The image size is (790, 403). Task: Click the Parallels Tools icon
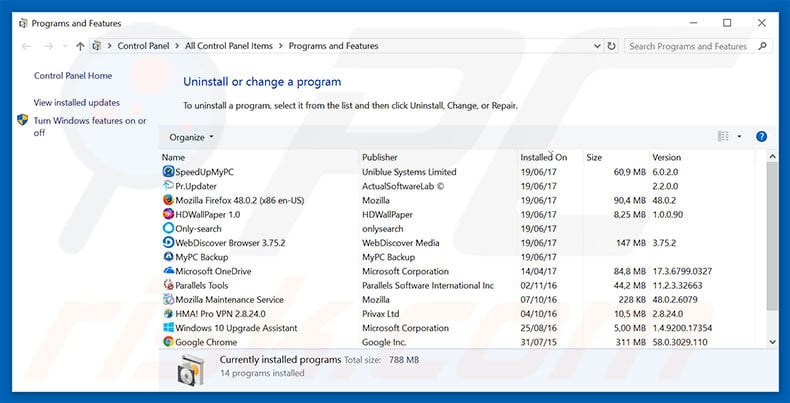pyautogui.click(x=168, y=285)
